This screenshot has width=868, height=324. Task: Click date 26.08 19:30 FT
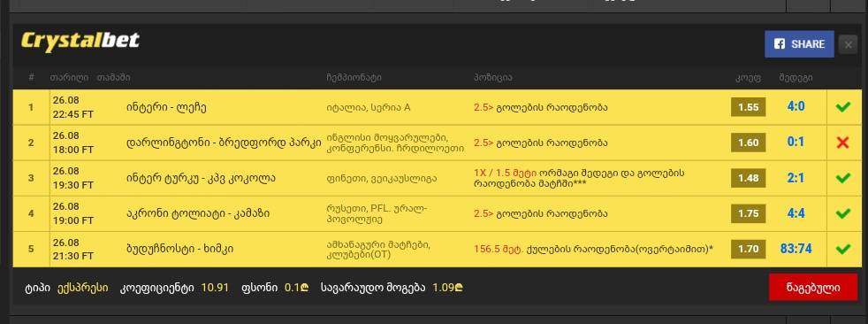coord(73,179)
